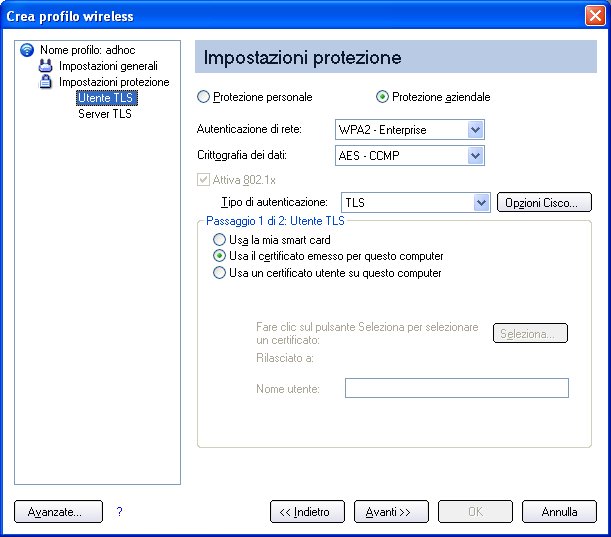
Task: Select Usa la mia smart card
Action: point(219,240)
